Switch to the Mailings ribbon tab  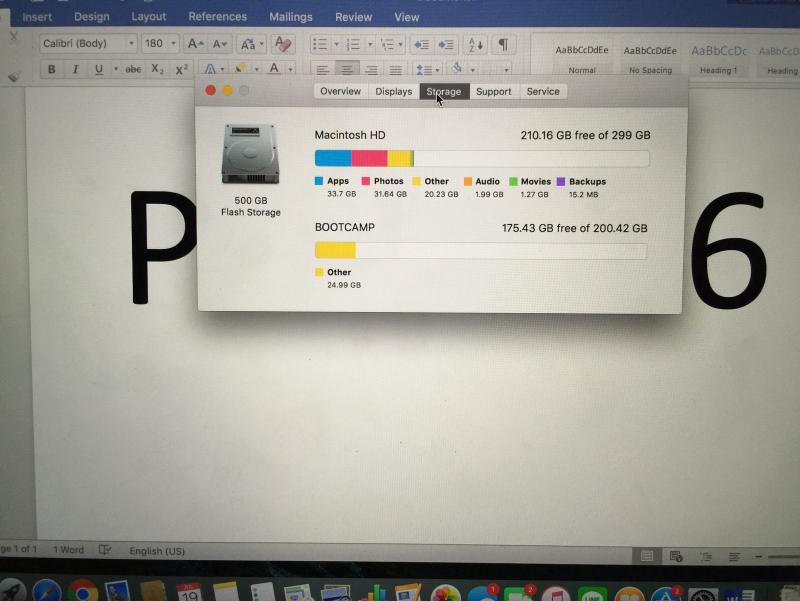pos(291,17)
